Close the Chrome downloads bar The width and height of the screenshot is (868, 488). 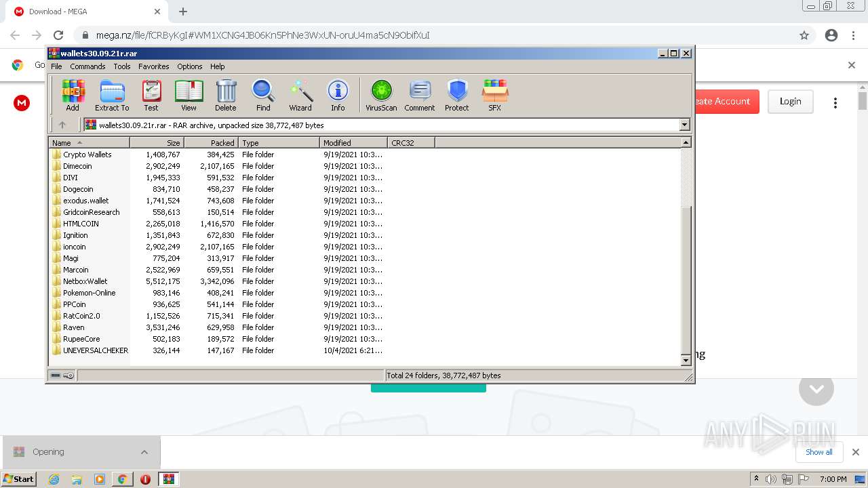[x=856, y=452]
